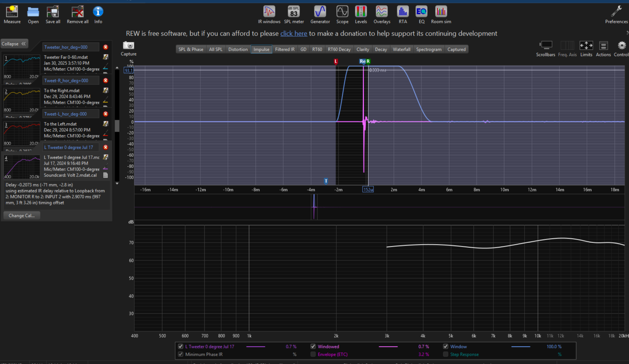This screenshot has height=364, width=629.
Task: Toggle L Tweeter 0 degree Jul 17 trace checkbox
Action: 181,346
